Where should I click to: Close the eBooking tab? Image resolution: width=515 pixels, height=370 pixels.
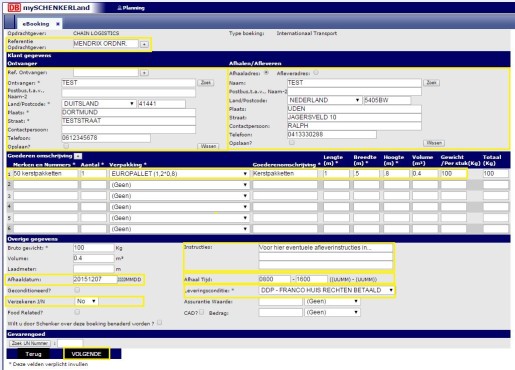pos(58,24)
